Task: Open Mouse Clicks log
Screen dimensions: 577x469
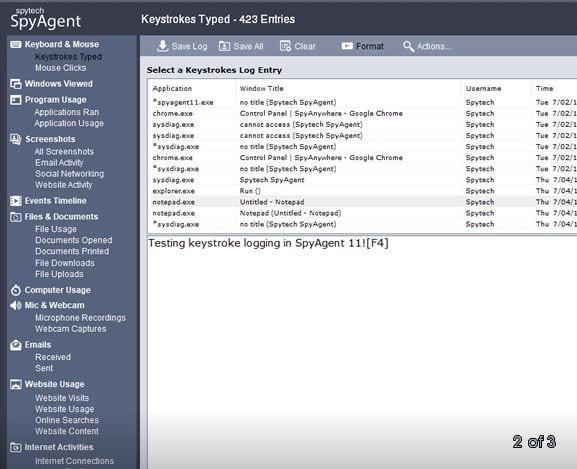Action: pyautogui.click(x=61, y=68)
